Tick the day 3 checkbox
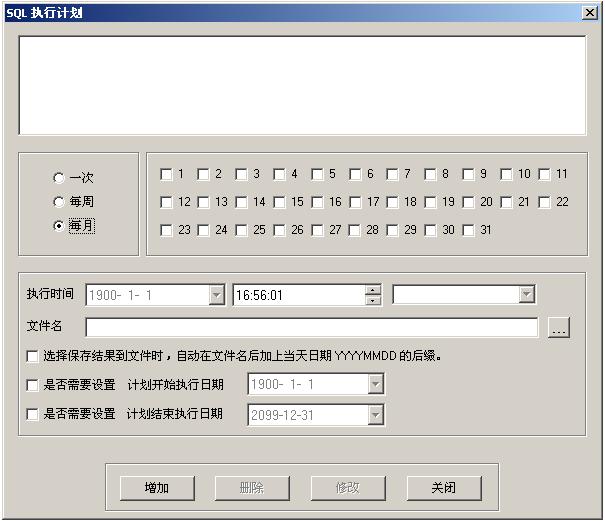The width and height of the screenshot is (605, 521). (241, 174)
